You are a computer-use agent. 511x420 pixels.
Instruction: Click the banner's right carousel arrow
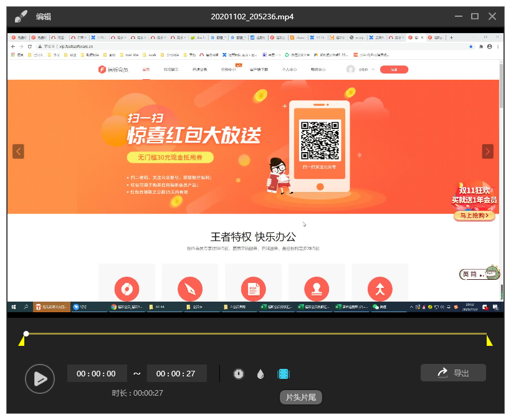coord(487,151)
